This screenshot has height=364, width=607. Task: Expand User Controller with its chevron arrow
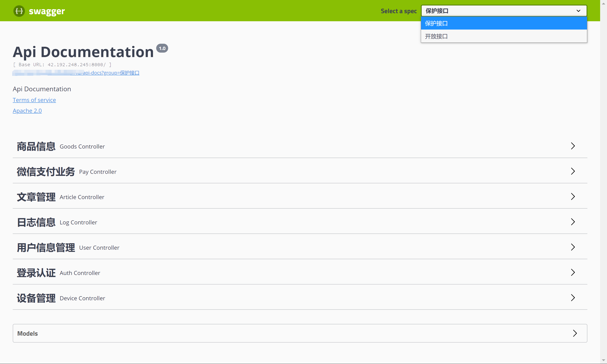573,247
